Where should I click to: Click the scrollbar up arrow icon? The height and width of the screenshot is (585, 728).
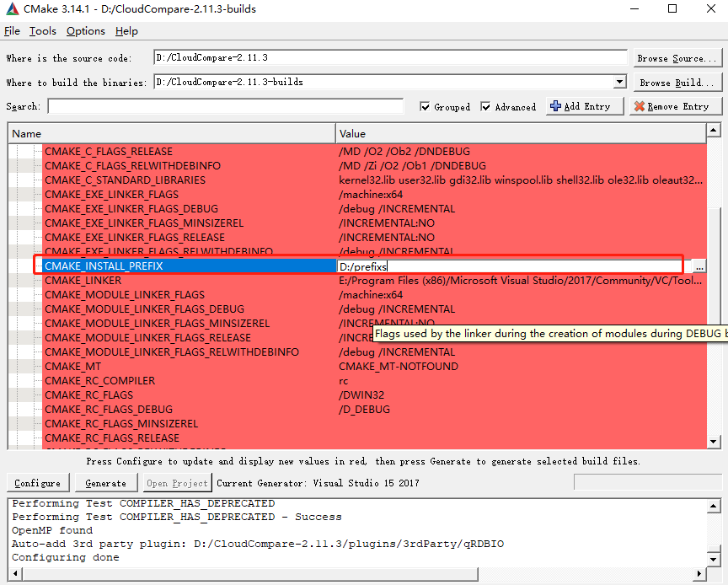point(715,130)
